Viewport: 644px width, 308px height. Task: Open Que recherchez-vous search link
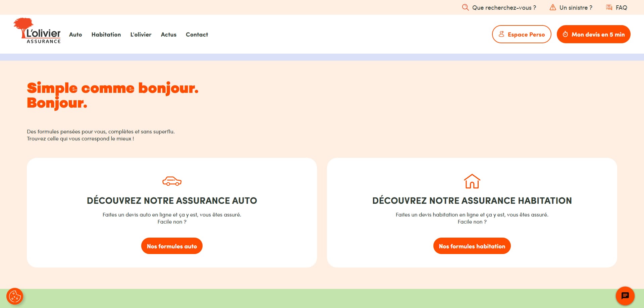(x=504, y=7)
